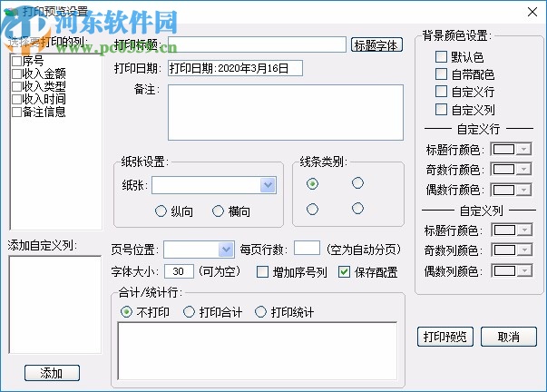Select the 打印统计 radio option

[x=260, y=312]
